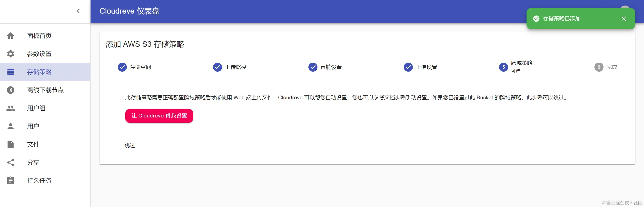Select 存储策略 in the sidebar
Screen dimensions: 644x207
pos(45,72)
